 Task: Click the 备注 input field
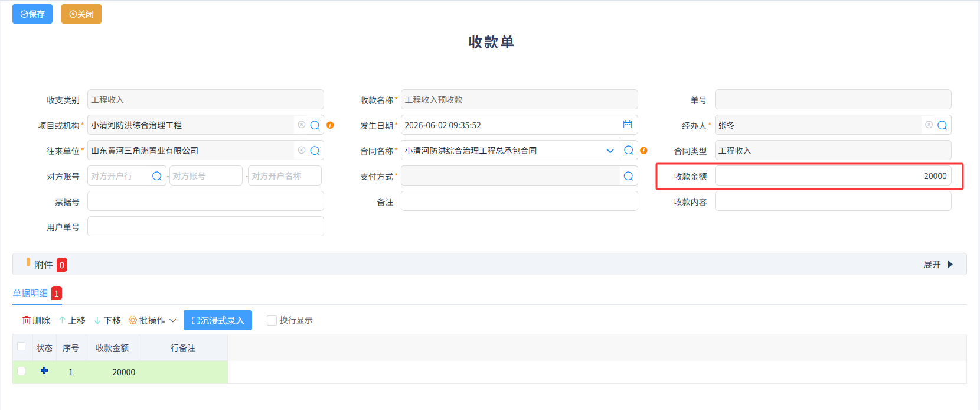[x=520, y=201]
